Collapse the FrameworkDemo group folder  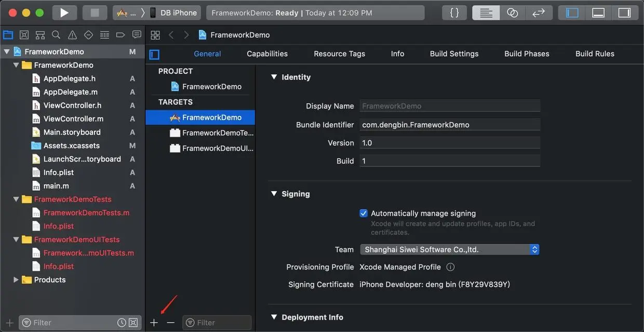pos(16,65)
